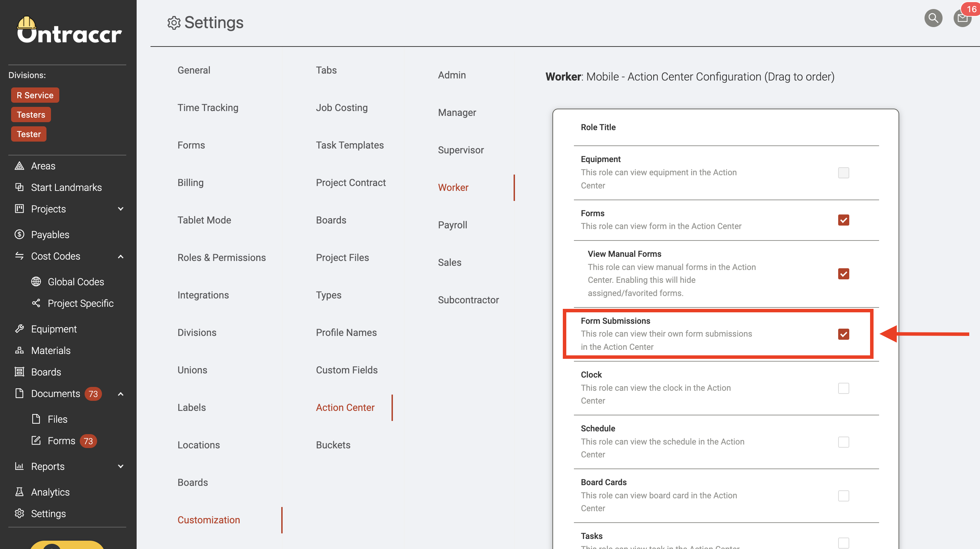Click the Areas triangle icon
This screenshot has height=549, width=980.
(x=19, y=166)
